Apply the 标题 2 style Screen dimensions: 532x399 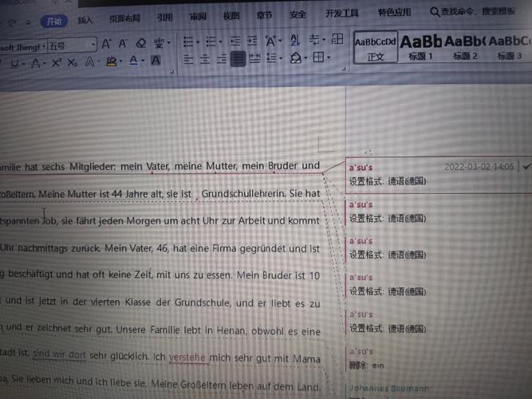[x=465, y=47]
